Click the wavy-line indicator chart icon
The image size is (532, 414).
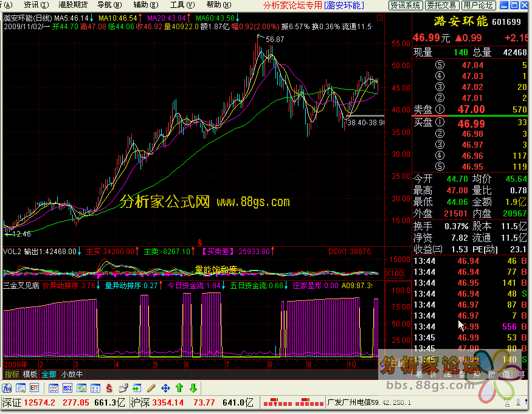(x=54, y=388)
